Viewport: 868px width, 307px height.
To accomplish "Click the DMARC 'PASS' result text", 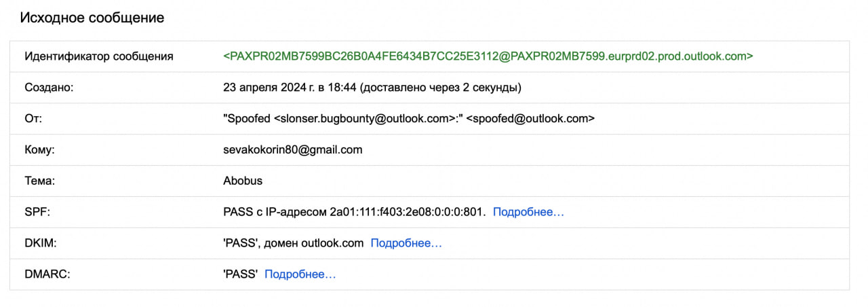I will pyautogui.click(x=241, y=274).
